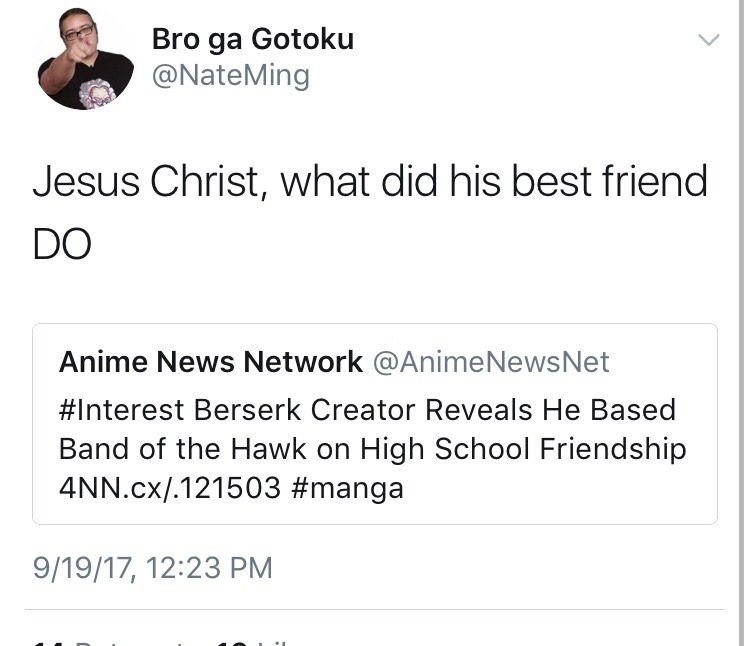Viewport: 750px width, 646px height.
Task: Click the @AnimeNewsNet handle
Action: tap(491, 362)
